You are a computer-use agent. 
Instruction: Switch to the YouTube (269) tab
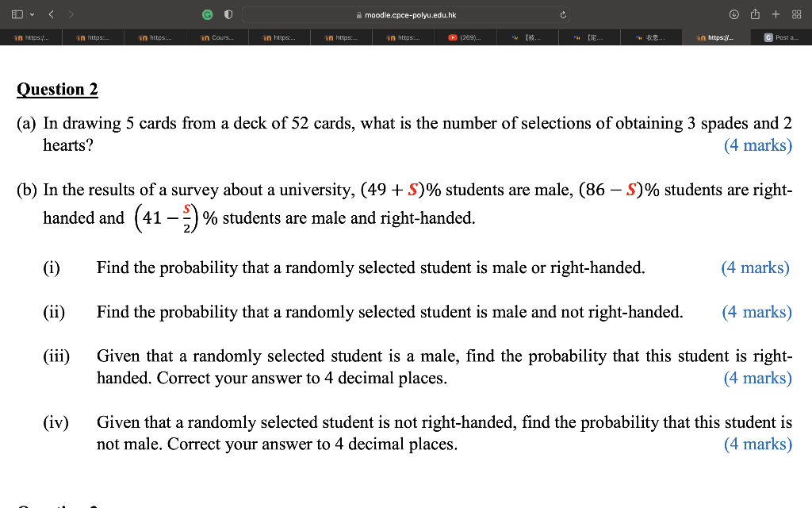(x=465, y=37)
